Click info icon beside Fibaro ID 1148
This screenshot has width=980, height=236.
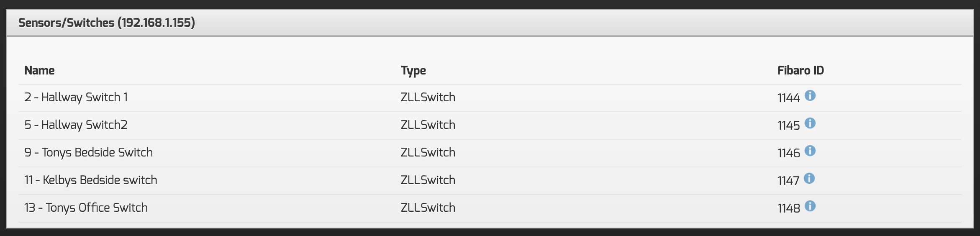(x=810, y=206)
